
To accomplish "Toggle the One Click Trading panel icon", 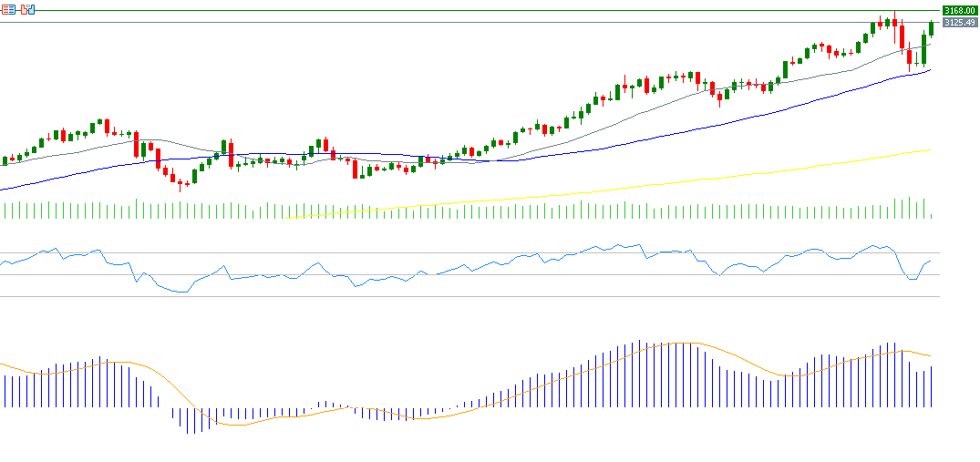I will coord(27,9).
